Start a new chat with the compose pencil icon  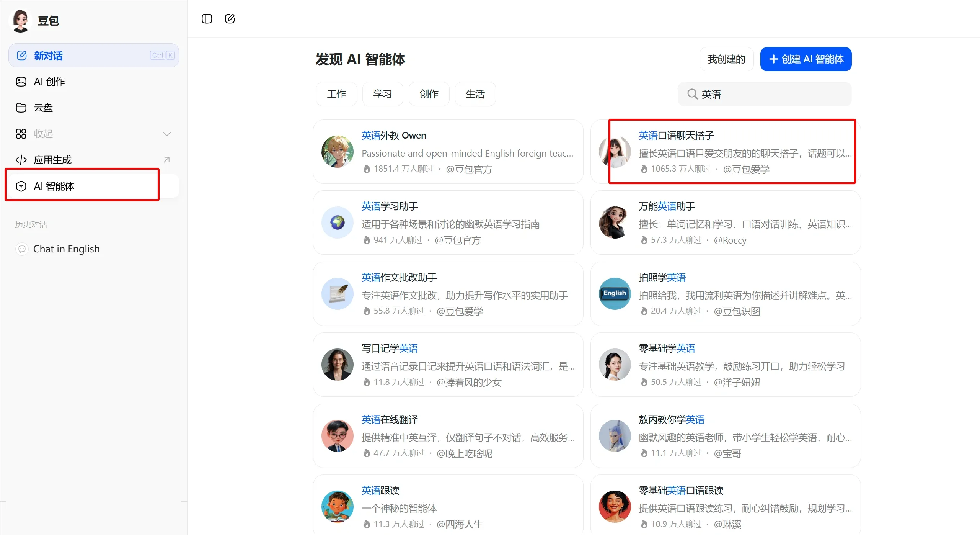point(230,18)
